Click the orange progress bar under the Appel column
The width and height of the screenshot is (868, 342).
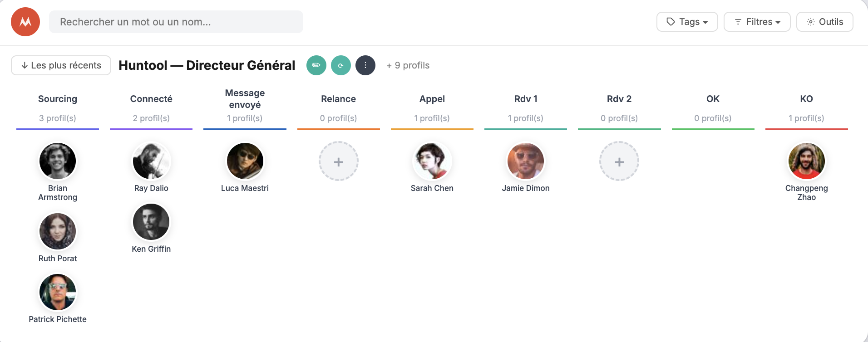(432, 129)
